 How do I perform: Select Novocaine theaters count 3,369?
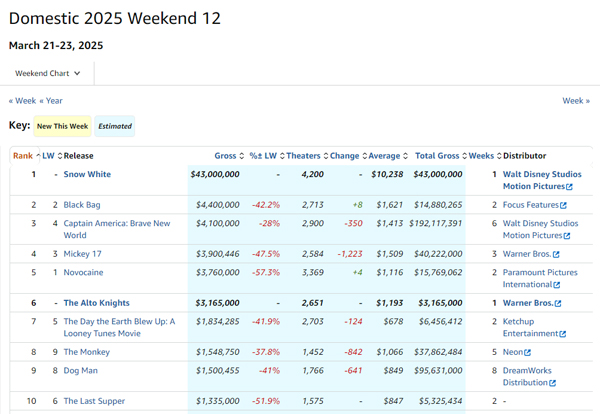pos(313,272)
